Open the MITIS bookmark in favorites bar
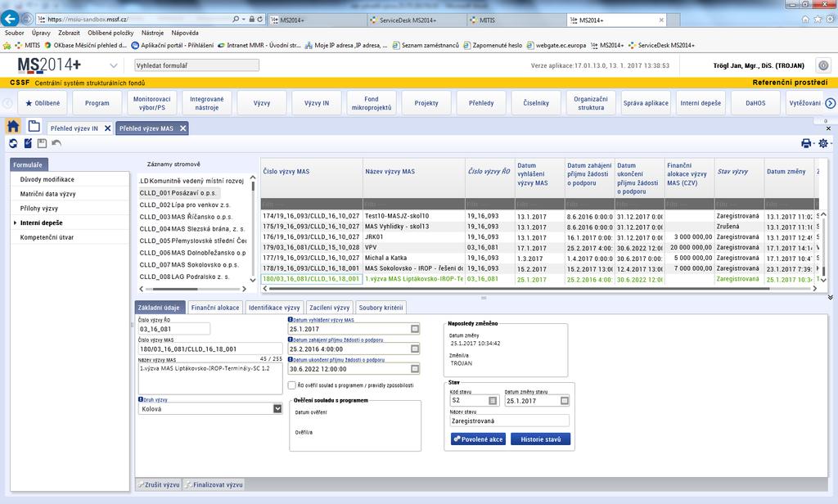The image size is (838, 504). (27, 46)
